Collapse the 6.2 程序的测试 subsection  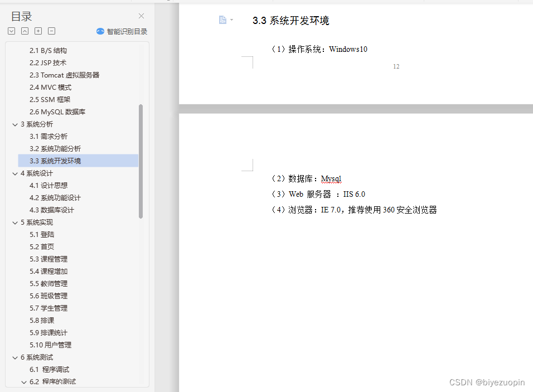point(24,382)
